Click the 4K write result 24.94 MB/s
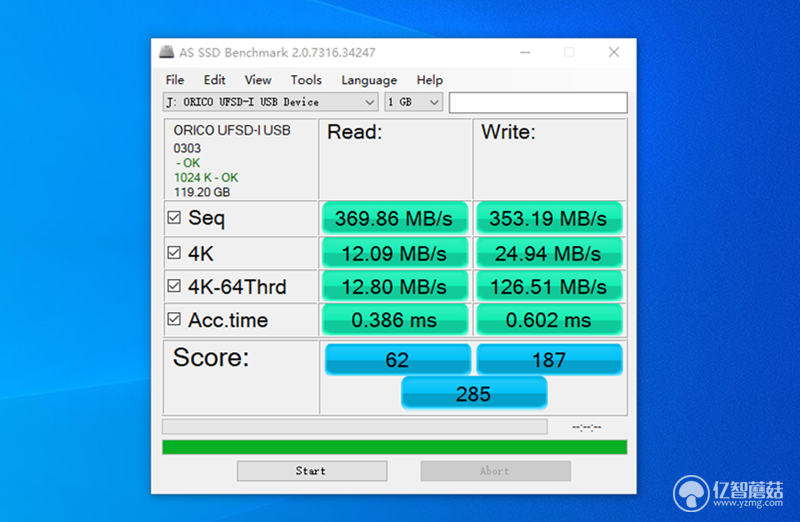This screenshot has height=522, width=800. [x=549, y=254]
